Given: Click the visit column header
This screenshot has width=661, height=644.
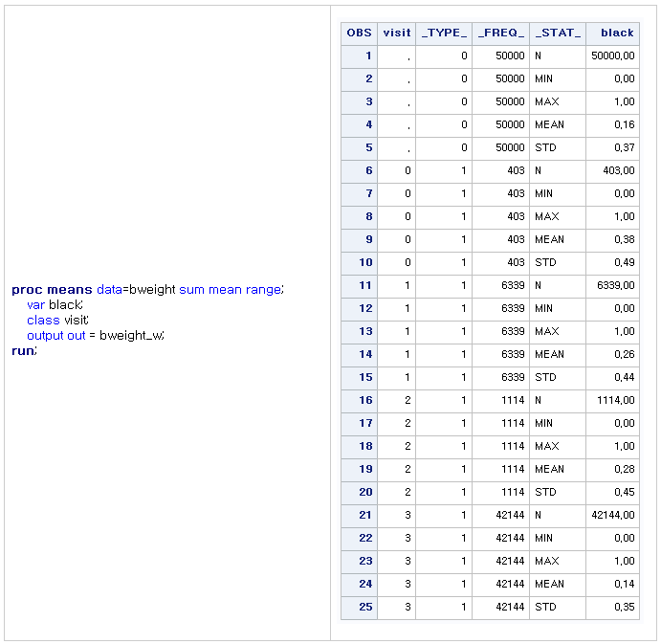Looking at the screenshot, I should [x=397, y=33].
